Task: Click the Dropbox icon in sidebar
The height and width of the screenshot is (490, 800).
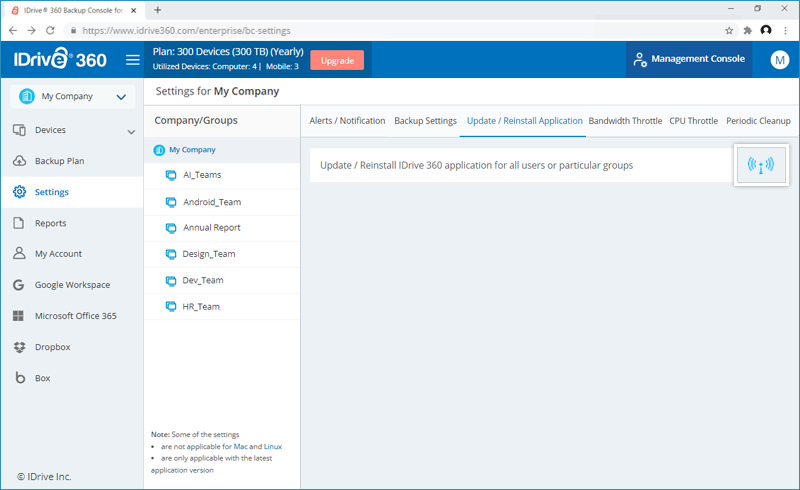Action: (19, 347)
